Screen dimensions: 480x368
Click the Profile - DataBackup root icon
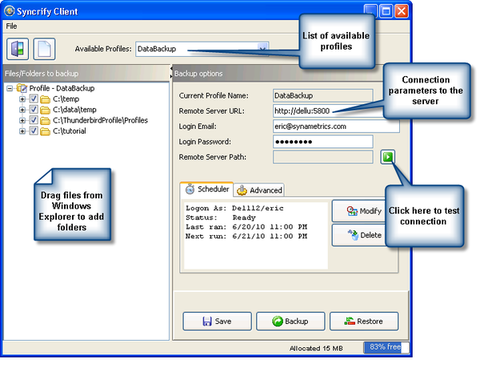coord(22,88)
